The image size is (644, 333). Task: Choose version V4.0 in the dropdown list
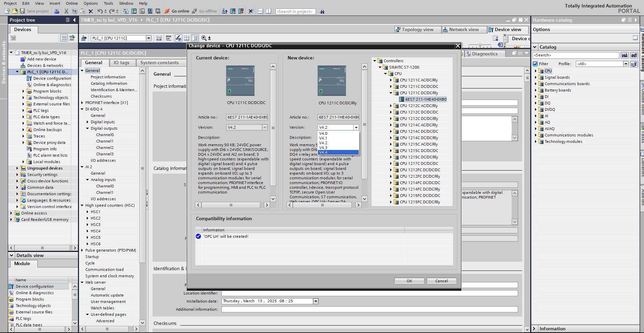pyautogui.click(x=338, y=133)
